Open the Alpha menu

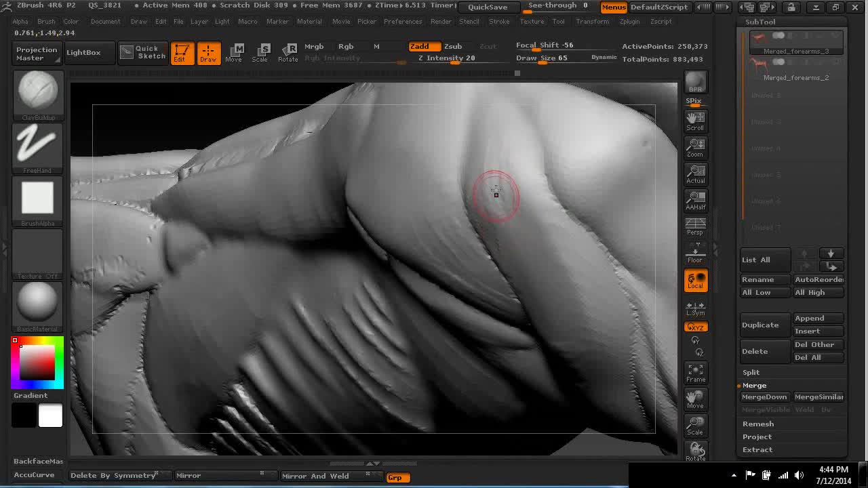20,22
